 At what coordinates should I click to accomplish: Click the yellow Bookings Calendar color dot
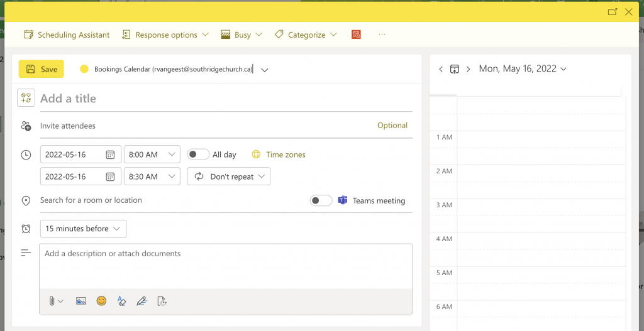tap(84, 69)
